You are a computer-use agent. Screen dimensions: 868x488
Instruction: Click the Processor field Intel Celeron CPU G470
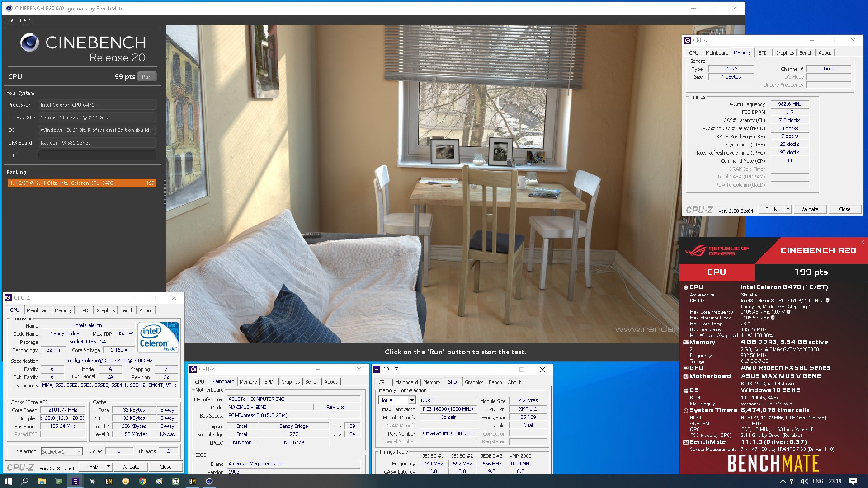97,105
